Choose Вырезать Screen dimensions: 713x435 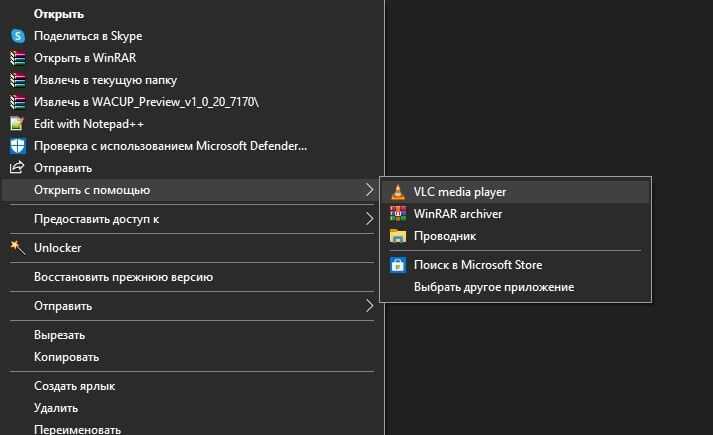pyautogui.click(x=60, y=335)
